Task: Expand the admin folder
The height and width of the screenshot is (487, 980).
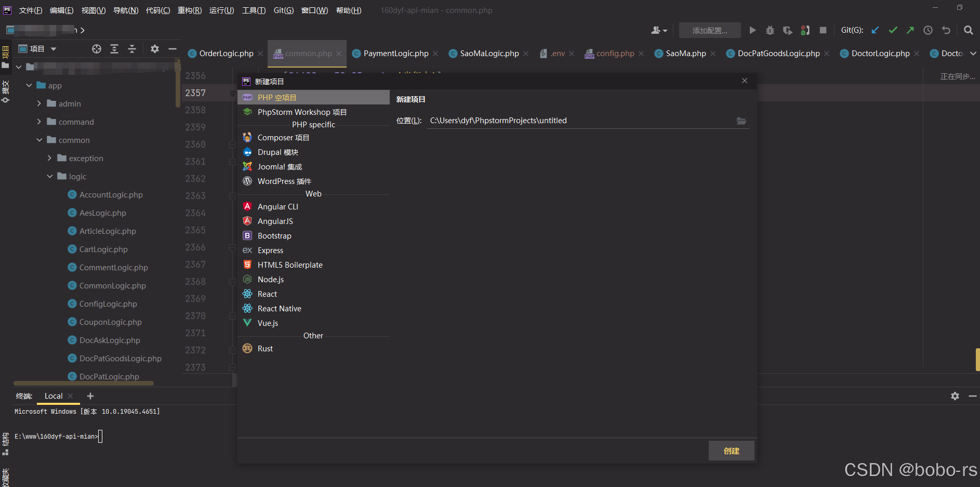Action: click(x=39, y=103)
